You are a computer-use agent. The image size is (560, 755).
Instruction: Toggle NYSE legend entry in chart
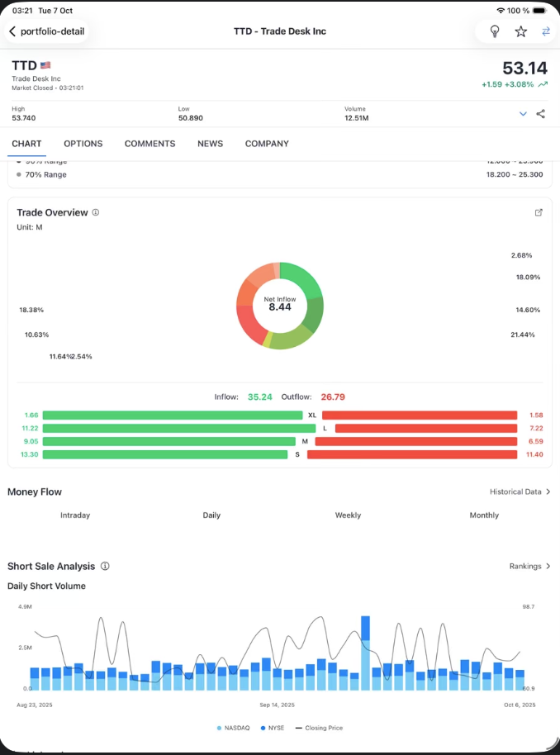tap(273, 728)
